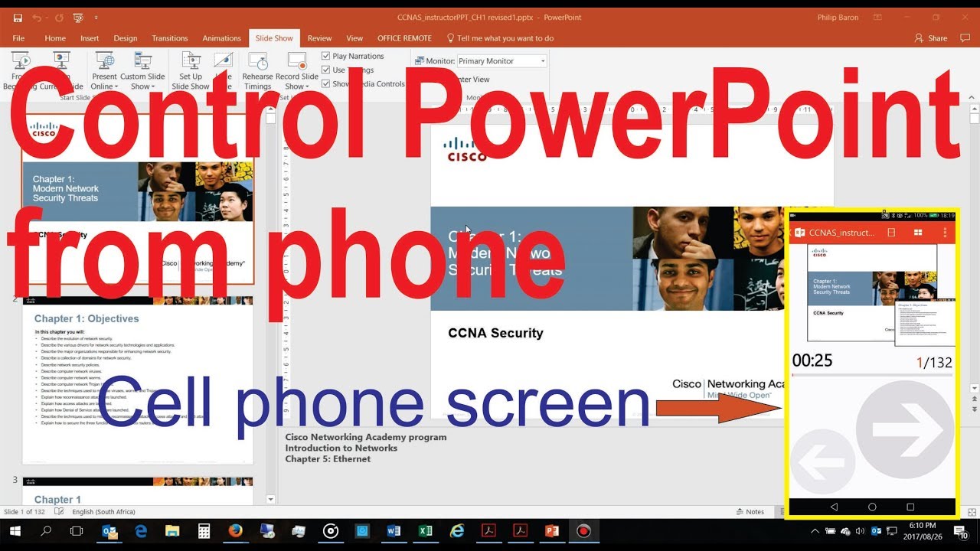This screenshot has height=551, width=980.
Task: Tap phone app's three-dot overflow menu
Action: pos(946,233)
